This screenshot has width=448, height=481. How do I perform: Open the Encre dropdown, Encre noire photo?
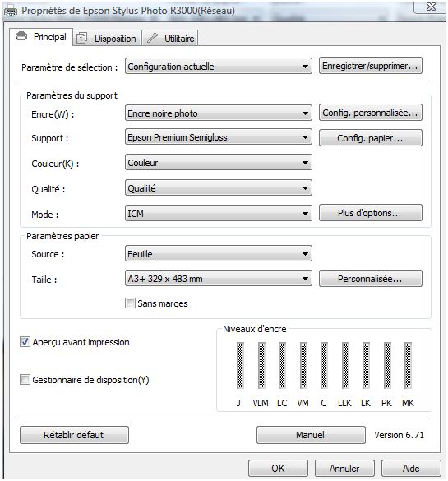[x=219, y=113]
